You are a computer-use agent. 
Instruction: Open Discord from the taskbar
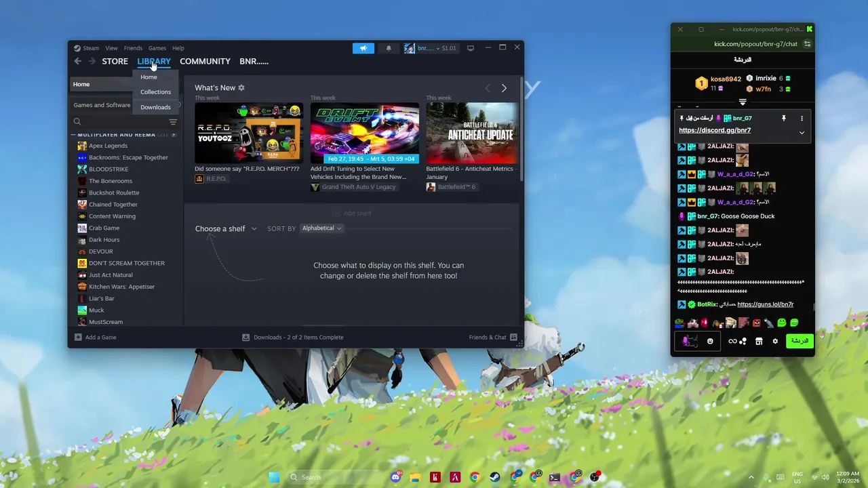click(396, 477)
